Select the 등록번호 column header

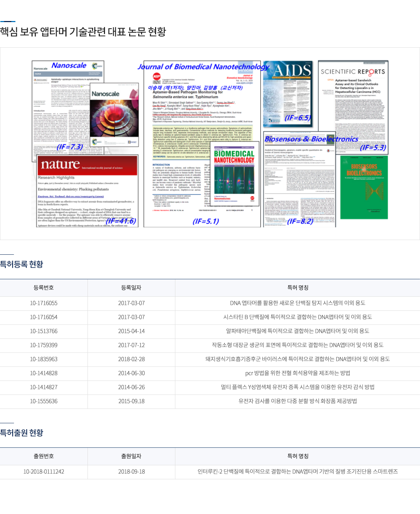(x=43, y=287)
